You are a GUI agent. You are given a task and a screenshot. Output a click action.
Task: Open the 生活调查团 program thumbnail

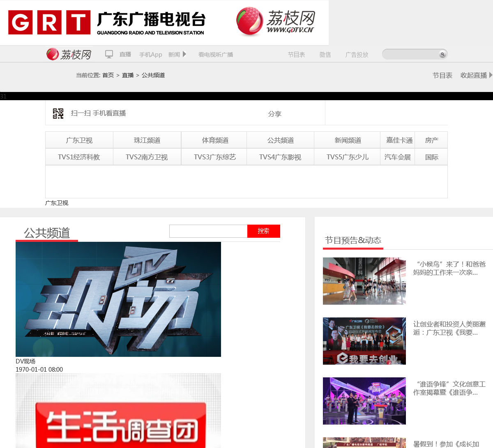click(x=118, y=411)
